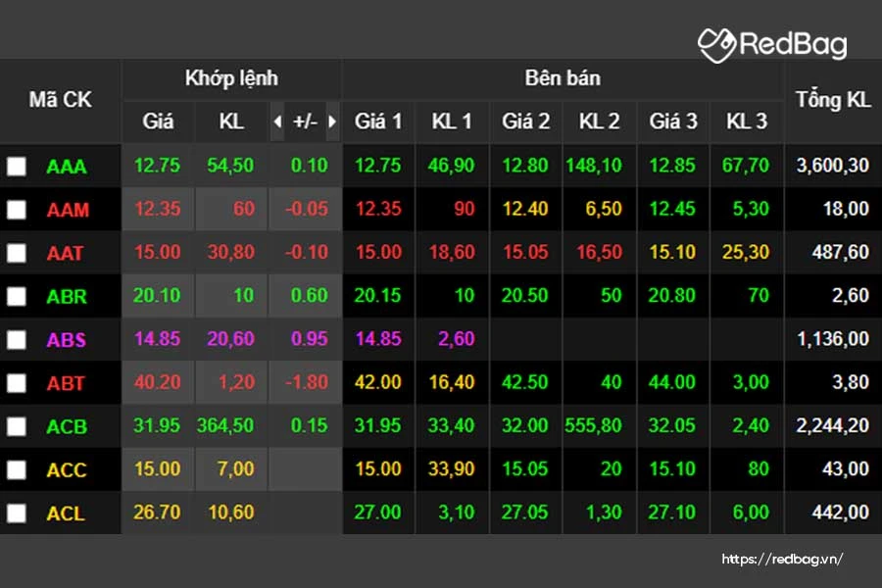Mark the ABS stock checkbox
Viewport: 882px width, 588px height.
pyautogui.click(x=17, y=340)
